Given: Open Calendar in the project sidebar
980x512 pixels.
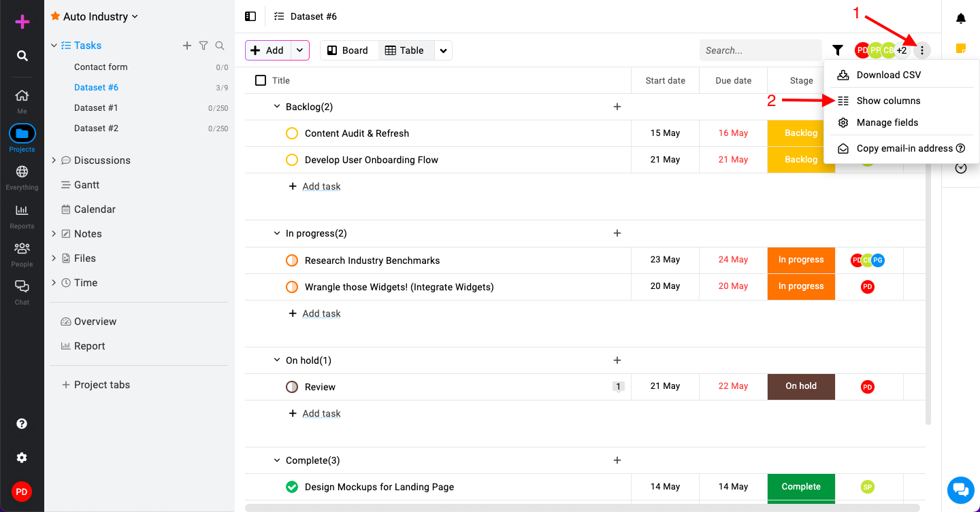Looking at the screenshot, I should [95, 209].
